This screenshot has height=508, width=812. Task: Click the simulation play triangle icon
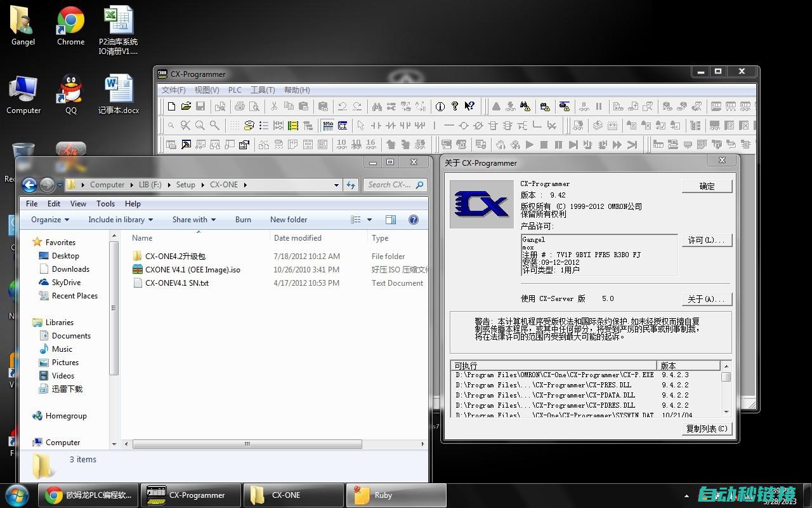(529, 145)
